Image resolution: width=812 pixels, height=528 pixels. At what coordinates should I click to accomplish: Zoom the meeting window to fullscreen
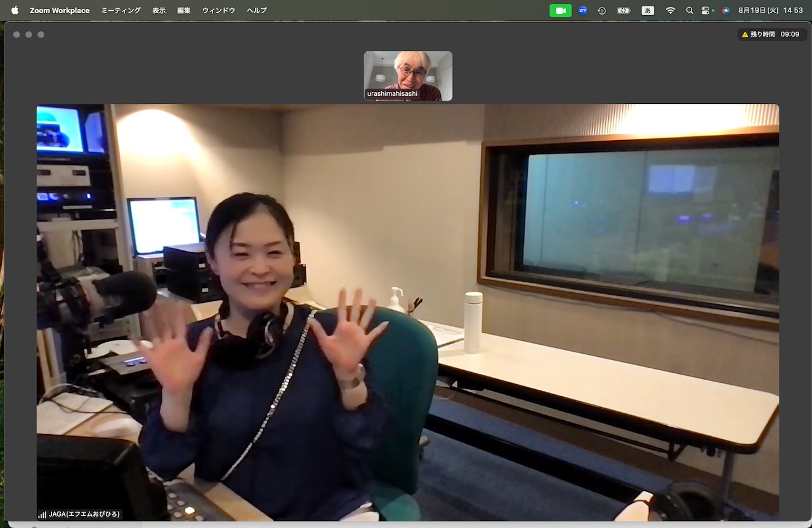(x=41, y=34)
